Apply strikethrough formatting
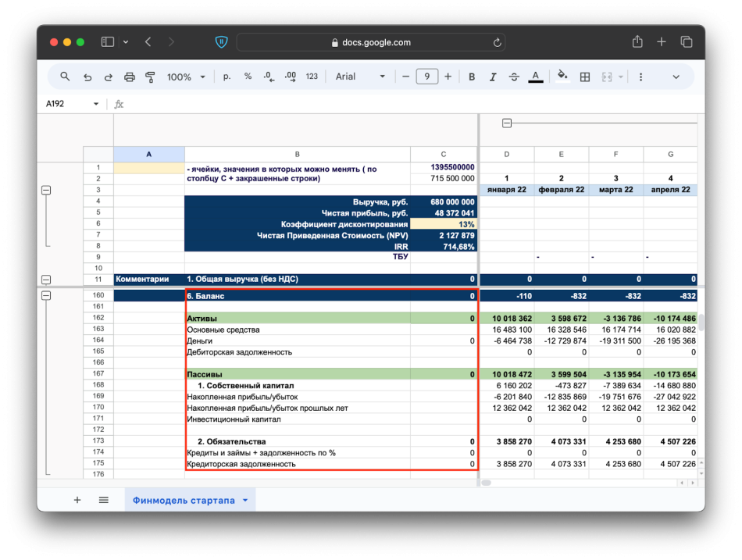Image resolution: width=742 pixels, height=560 pixels. click(x=514, y=77)
